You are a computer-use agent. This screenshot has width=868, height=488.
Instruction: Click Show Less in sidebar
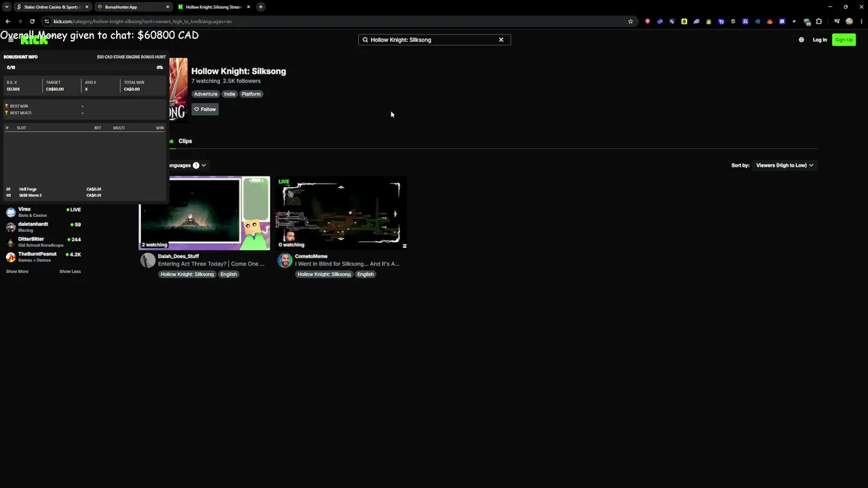70,271
